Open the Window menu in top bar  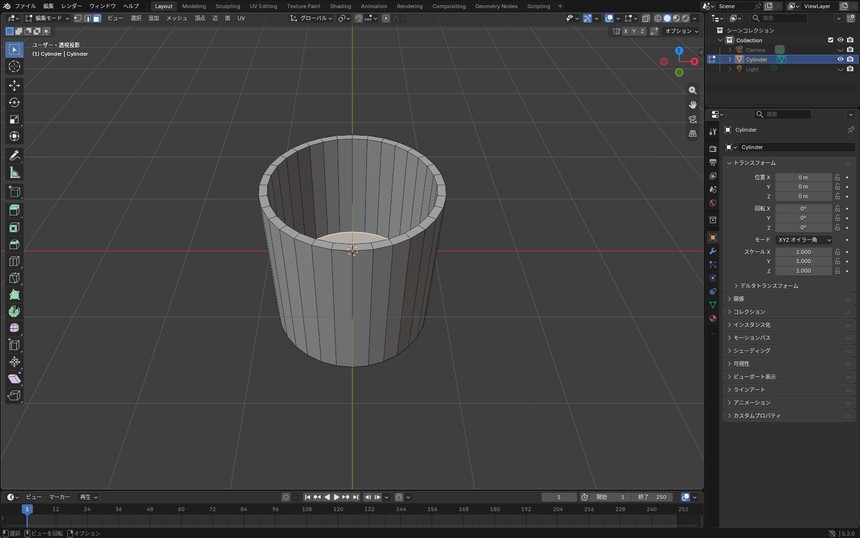tap(103, 6)
